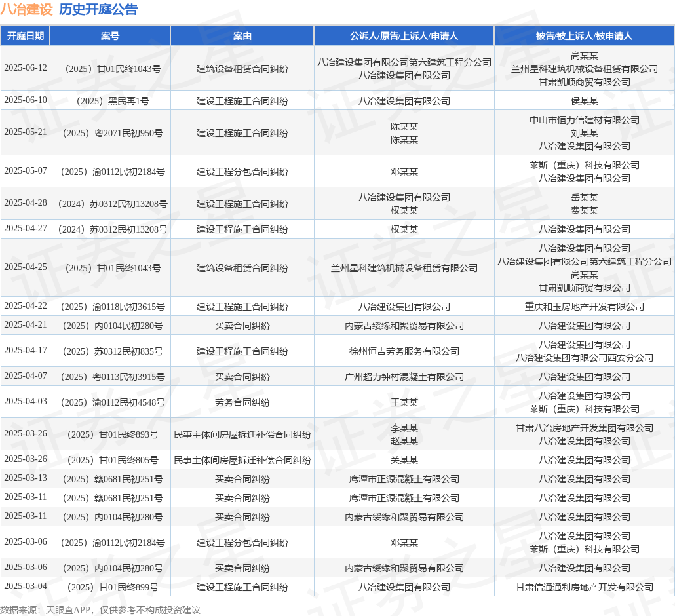The height and width of the screenshot is (616, 675).
Task: Click plaintiff 王某某
Action: tap(404, 403)
